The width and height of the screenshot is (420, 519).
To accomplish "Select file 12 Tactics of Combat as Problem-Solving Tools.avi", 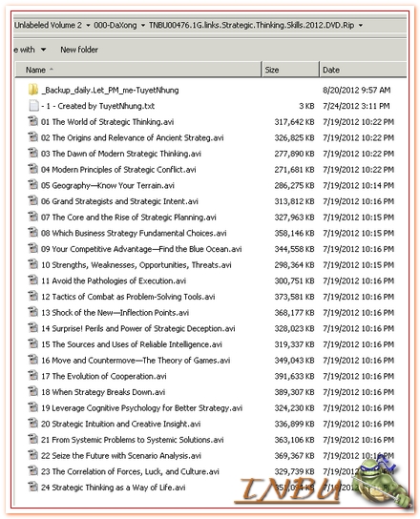I will pos(128,297).
